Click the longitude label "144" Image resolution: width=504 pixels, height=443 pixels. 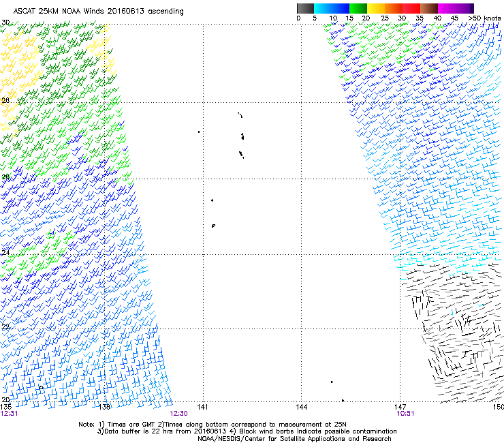pyautogui.click(x=301, y=408)
